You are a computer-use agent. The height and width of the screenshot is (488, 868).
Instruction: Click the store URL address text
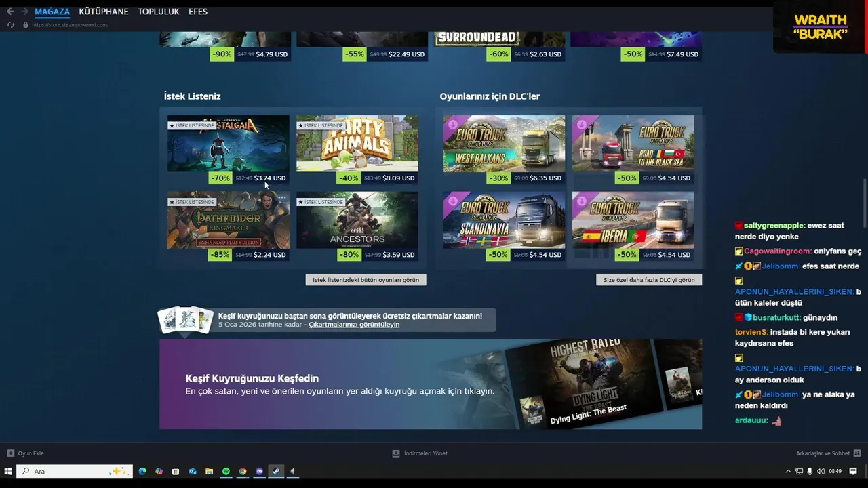point(70,25)
